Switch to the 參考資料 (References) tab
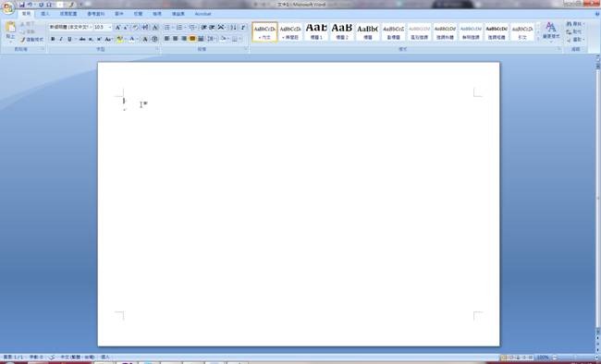This screenshot has height=364, width=601. tap(96, 14)
